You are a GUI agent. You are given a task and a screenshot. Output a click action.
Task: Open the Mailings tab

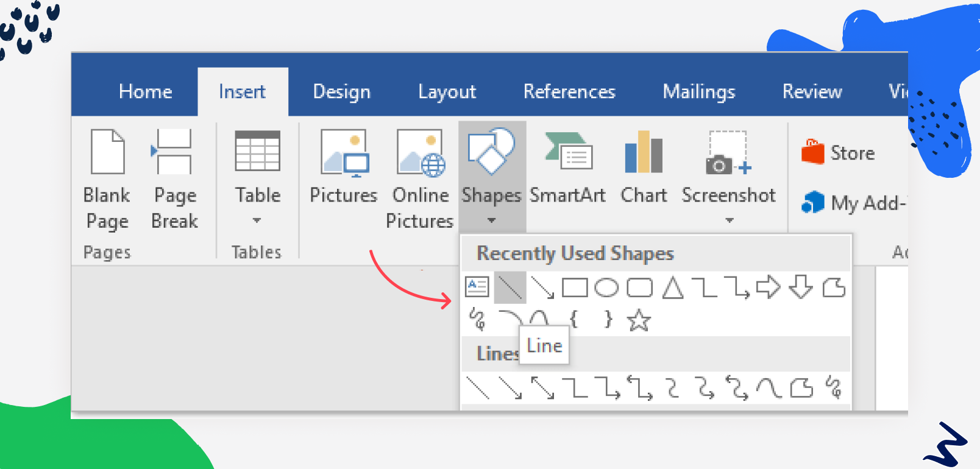coord(699,91)
